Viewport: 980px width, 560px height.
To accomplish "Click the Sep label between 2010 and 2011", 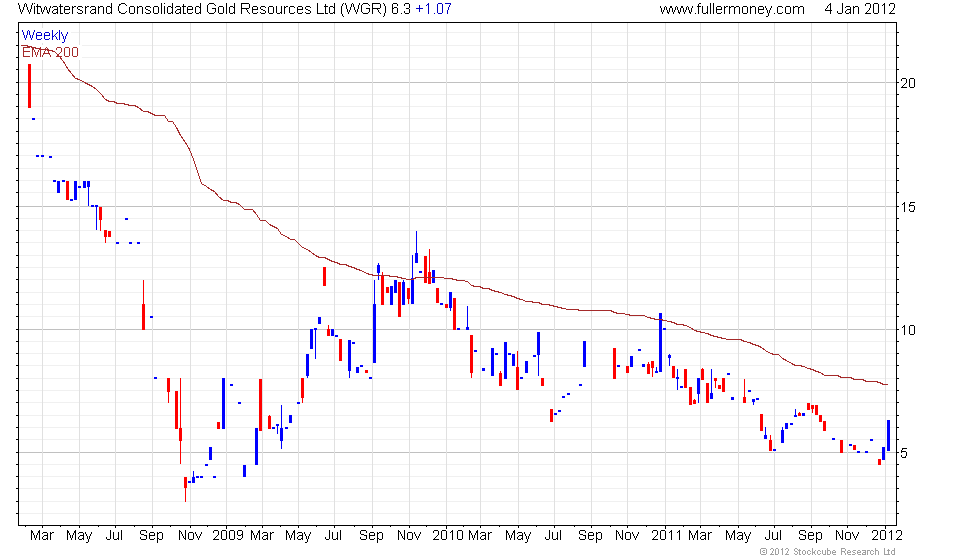I will tap(590, 536).
